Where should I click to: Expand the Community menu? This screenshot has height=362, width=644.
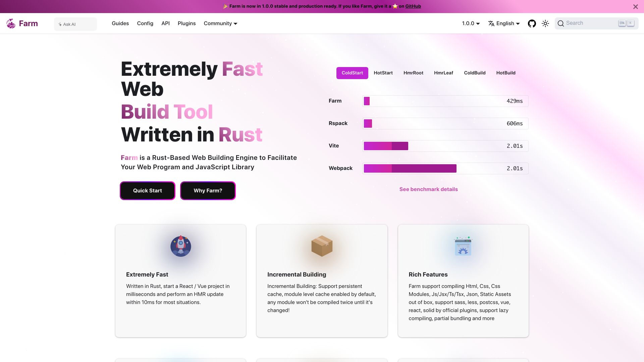point(220,23)
